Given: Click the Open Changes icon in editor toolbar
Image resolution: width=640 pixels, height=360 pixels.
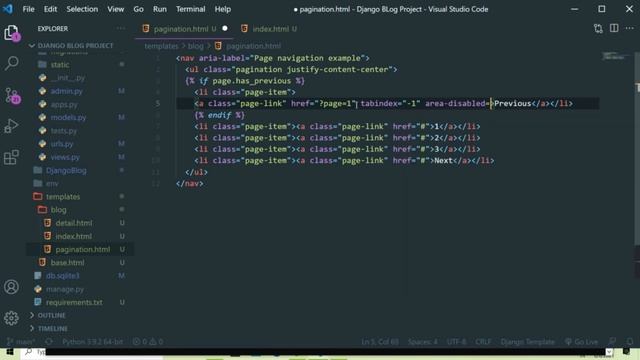Looking at the screenshot, I should tap(598, 29).
